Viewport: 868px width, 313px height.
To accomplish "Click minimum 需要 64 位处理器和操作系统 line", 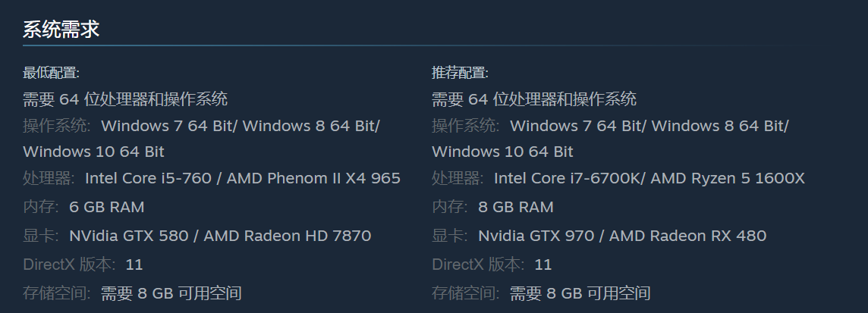I will tap(125, 99).
